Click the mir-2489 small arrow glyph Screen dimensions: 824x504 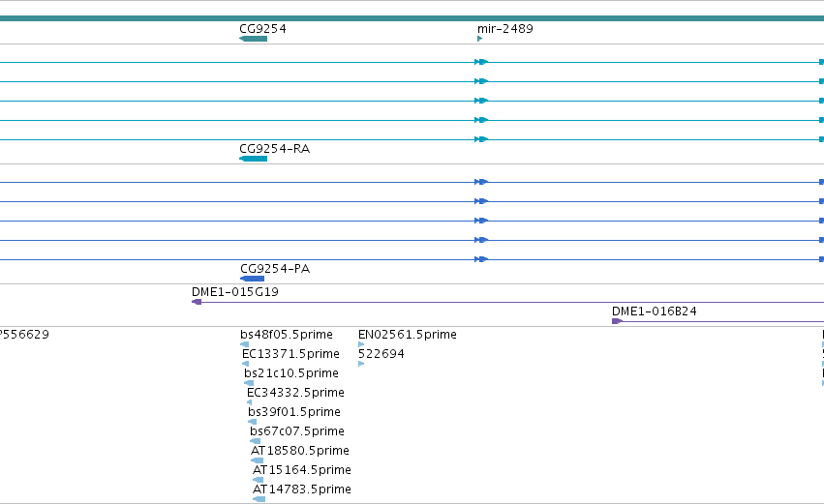[480, 39]
